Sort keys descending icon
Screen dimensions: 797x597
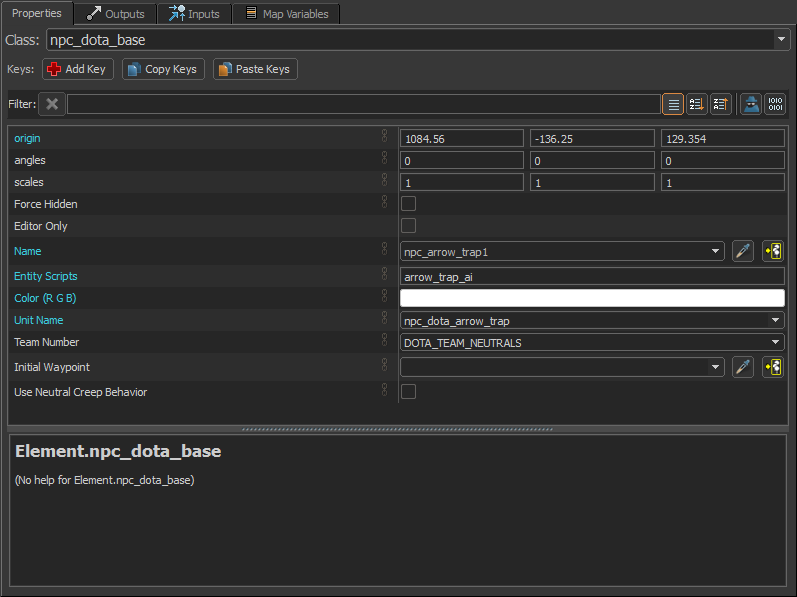click(x=721, y=104)
